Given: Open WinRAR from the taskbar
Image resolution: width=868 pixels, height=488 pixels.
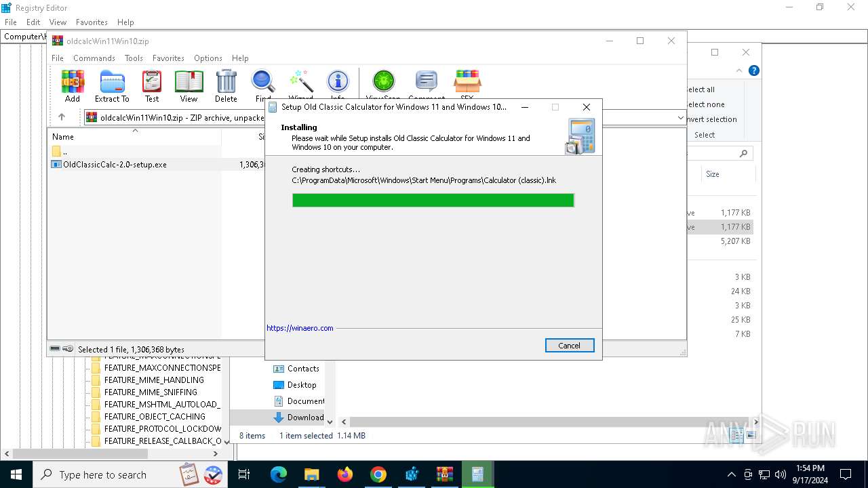Looking at the screenshot, I should point(445,474).
